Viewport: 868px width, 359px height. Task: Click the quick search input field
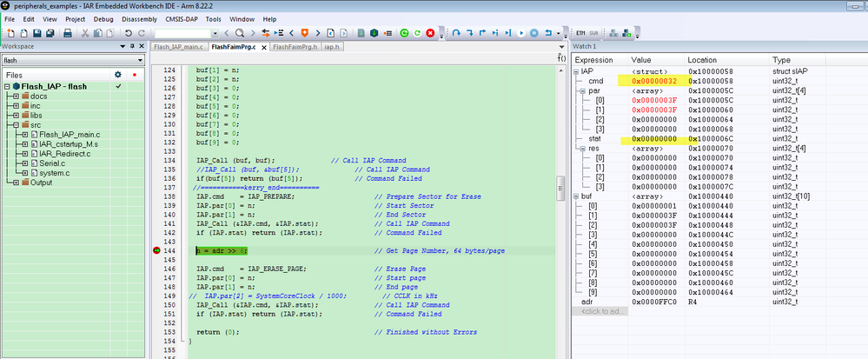pyautogui.click(x=182, y=33)
